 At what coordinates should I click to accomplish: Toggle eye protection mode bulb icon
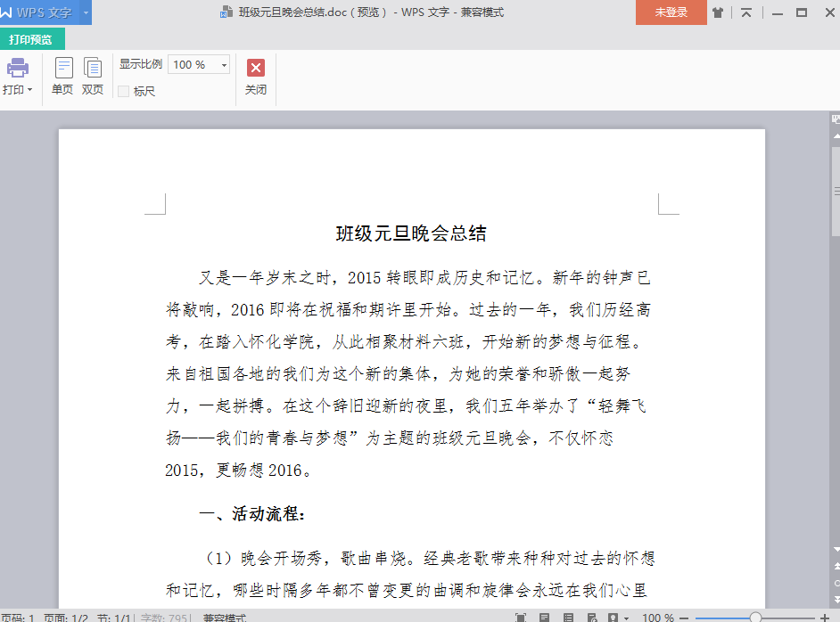tap(613, 618)
